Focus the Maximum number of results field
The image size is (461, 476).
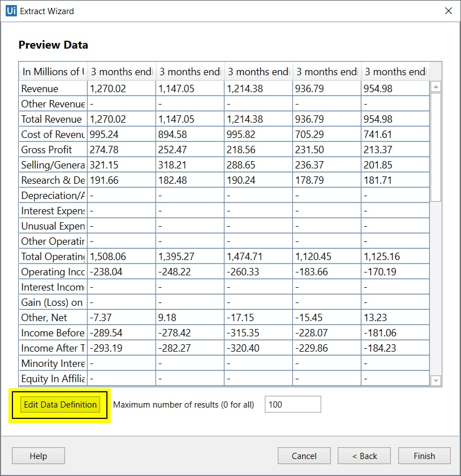coord(293,404)
